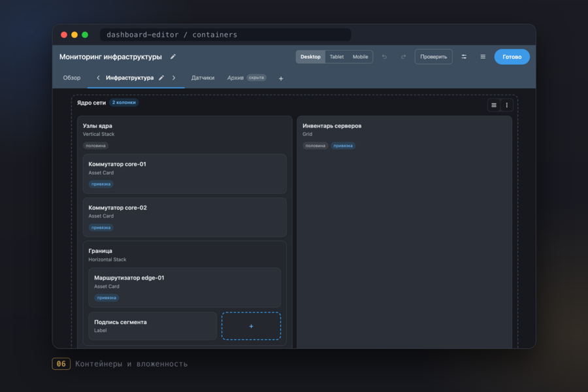Click the dashboard-editor / containers address field
Screen dimensions: 588x392
tap(225, 35)
